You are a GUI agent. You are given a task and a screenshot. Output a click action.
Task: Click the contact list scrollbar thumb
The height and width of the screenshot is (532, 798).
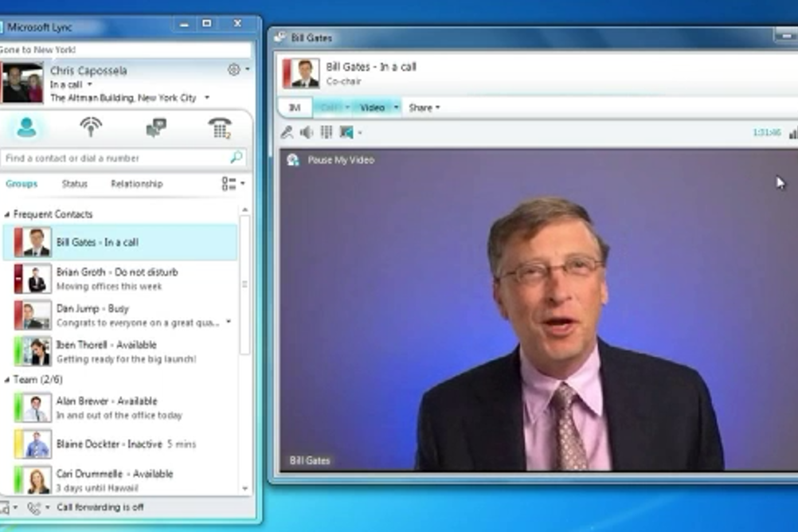point(244,284)
